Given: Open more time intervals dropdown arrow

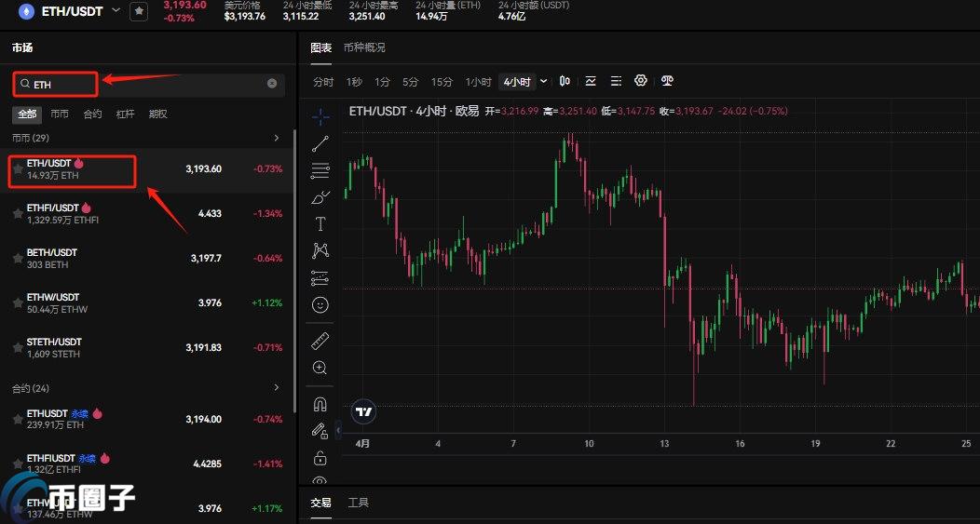Looking at the screenshot, I should (x=544, y=81).
